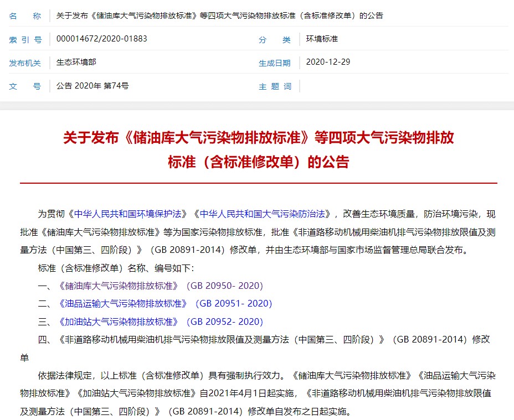Screen dimensions: 514x420
Task: Click the 索引号 field label
Action: 25,40
